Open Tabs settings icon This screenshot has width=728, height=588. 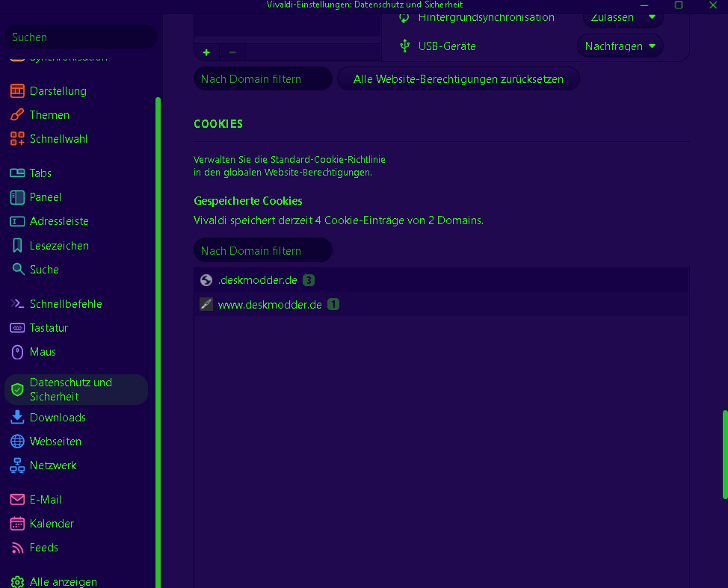(17, 173)
